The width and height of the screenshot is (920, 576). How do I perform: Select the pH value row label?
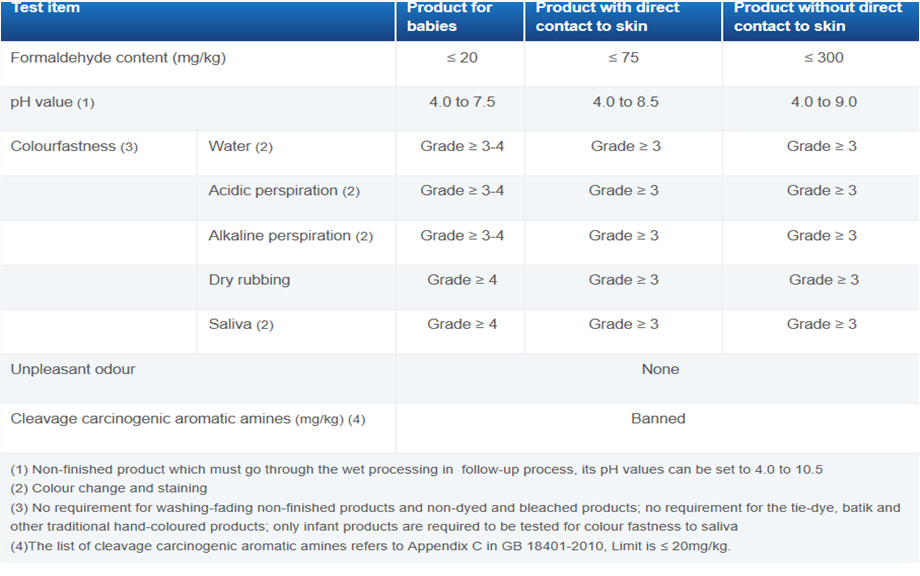coord(52,102)
